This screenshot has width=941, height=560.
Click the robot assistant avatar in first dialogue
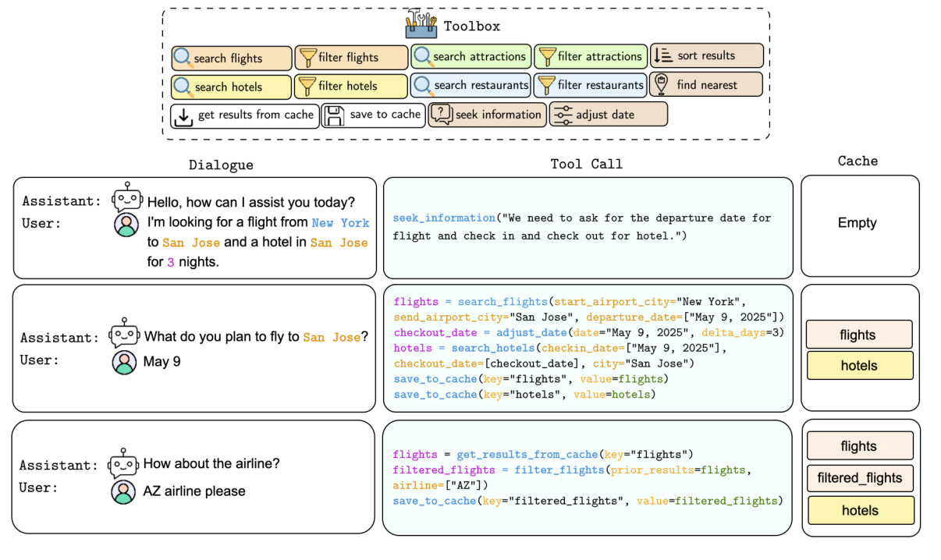(x=126, y=198)
